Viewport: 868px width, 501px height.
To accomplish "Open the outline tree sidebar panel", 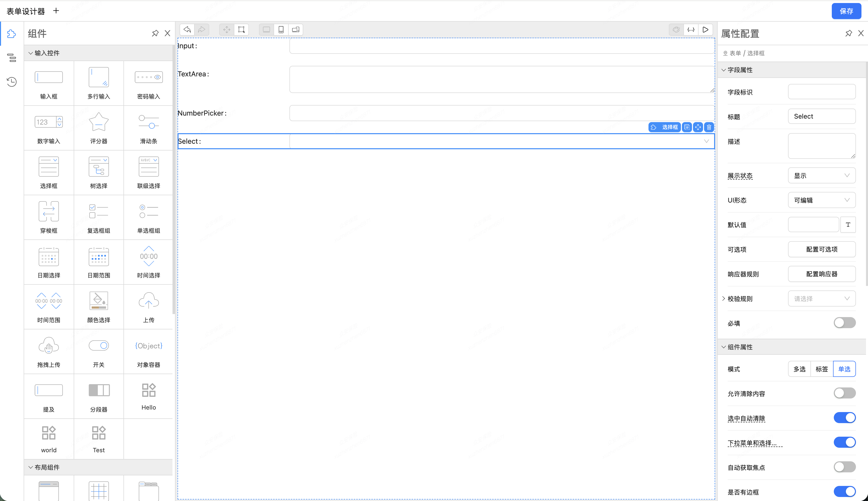I will tap(12, 58).
